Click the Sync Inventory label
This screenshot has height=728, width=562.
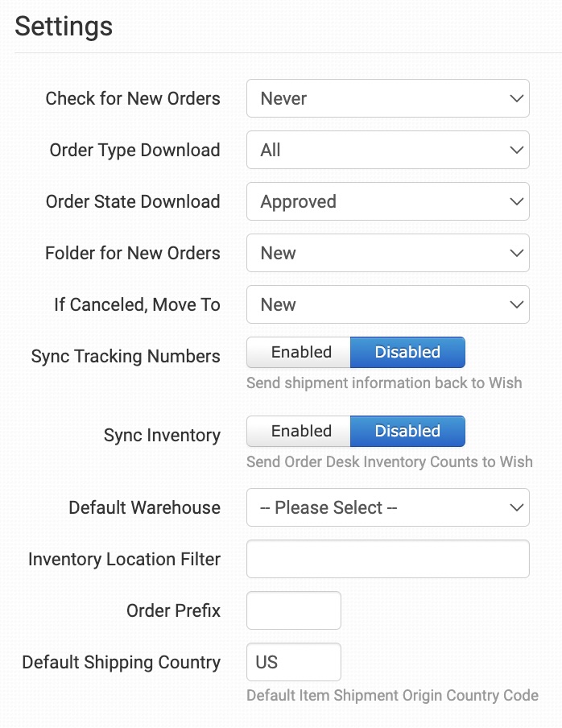[x=162, y=435]
